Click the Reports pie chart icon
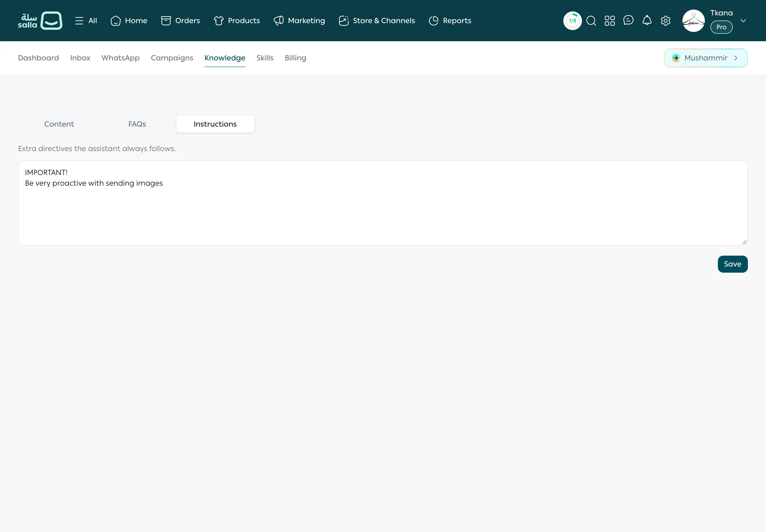This screenshot has width=766, height=532. coord(434,21)
